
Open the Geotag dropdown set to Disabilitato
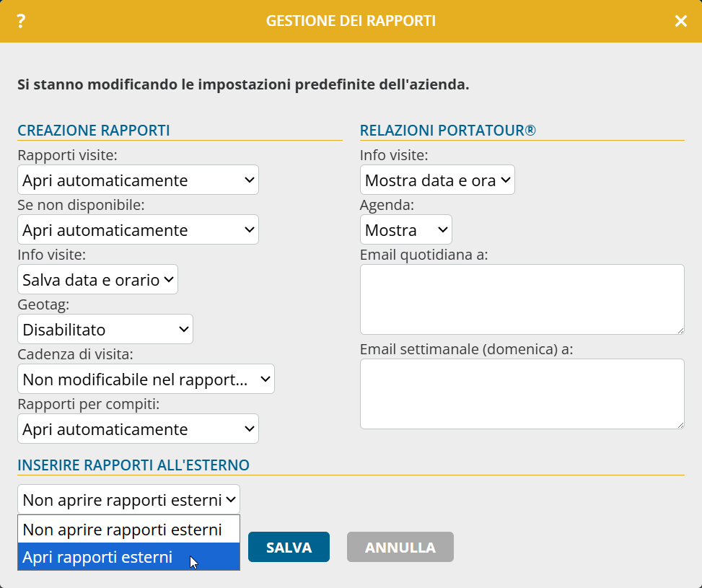tap(105, 330)
